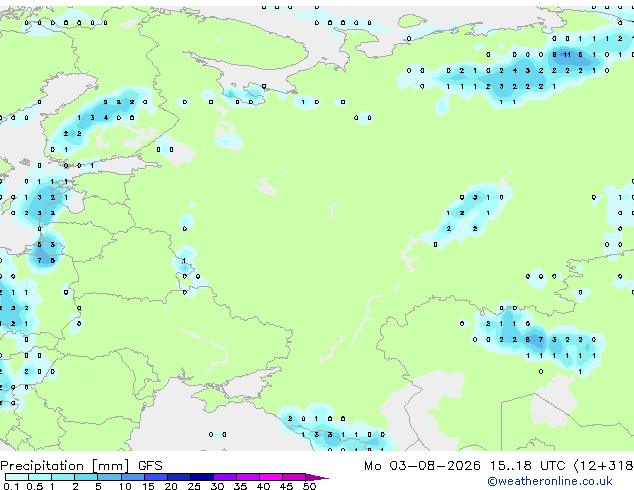Click the legend label '0.5'
Viewport: 634px width, 490px height.
point(35,486)
